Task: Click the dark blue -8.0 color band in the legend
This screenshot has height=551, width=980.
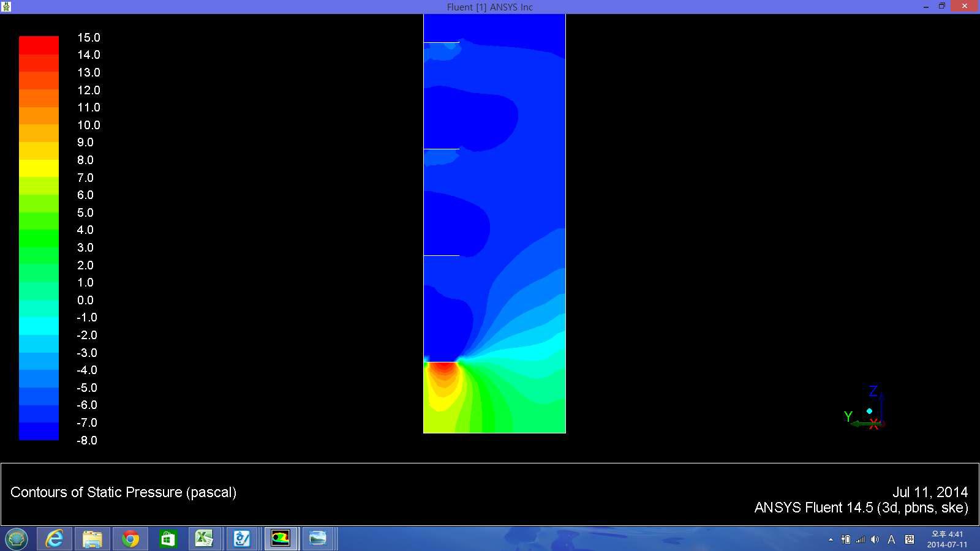Action: pyautogui.click(x=39, y=431)
